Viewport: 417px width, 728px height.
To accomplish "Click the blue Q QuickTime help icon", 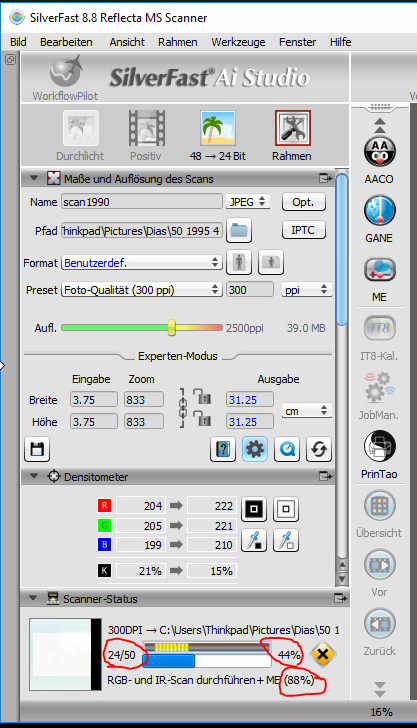I will (287, 449).
